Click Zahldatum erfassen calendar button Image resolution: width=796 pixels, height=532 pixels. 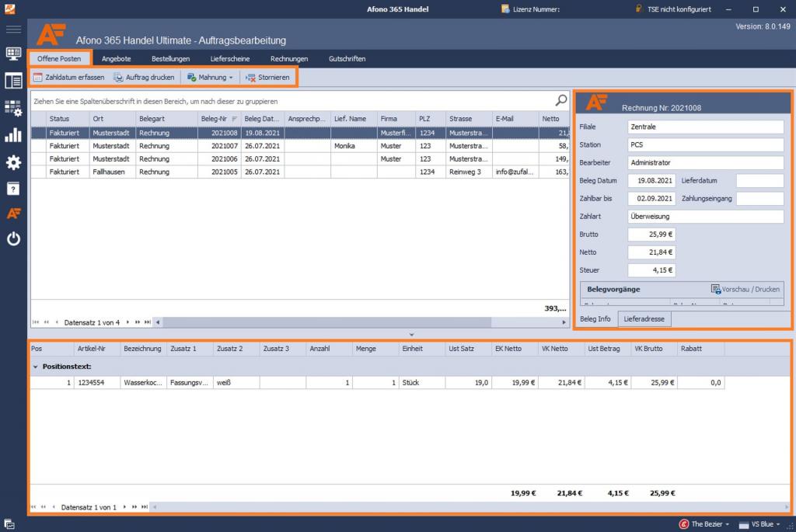68,77
